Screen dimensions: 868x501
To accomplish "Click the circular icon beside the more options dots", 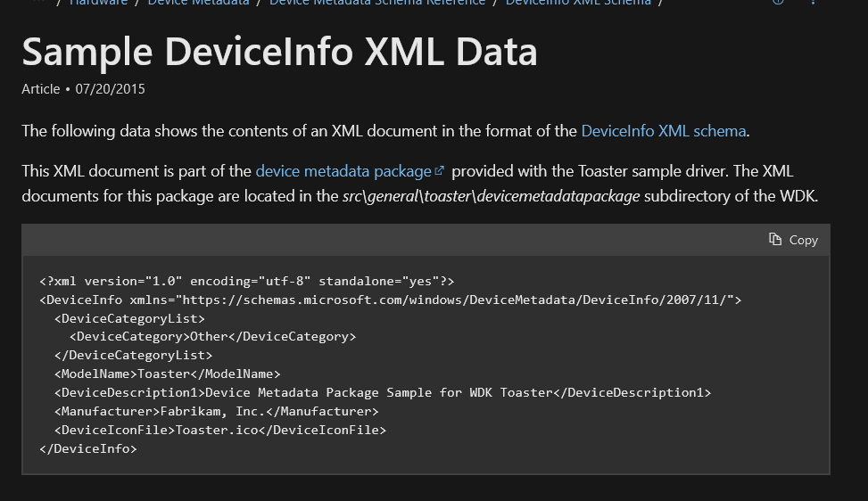I will click(777, 3).
